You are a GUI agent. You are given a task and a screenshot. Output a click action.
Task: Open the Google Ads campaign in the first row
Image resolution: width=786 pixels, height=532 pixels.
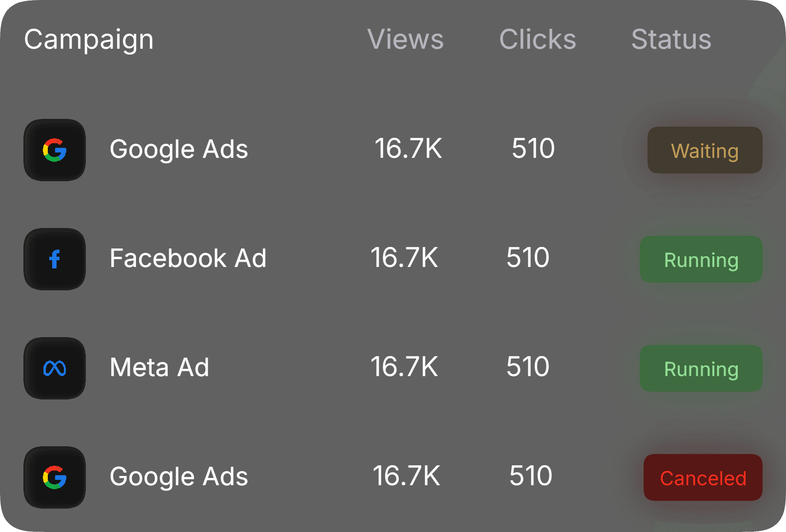click(x=179, y=150)
